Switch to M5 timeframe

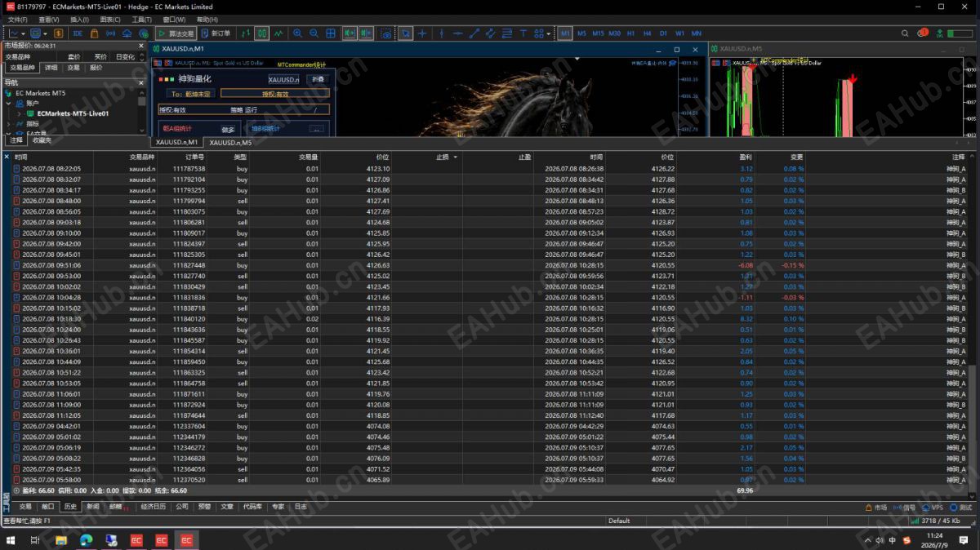coord(581,33)
